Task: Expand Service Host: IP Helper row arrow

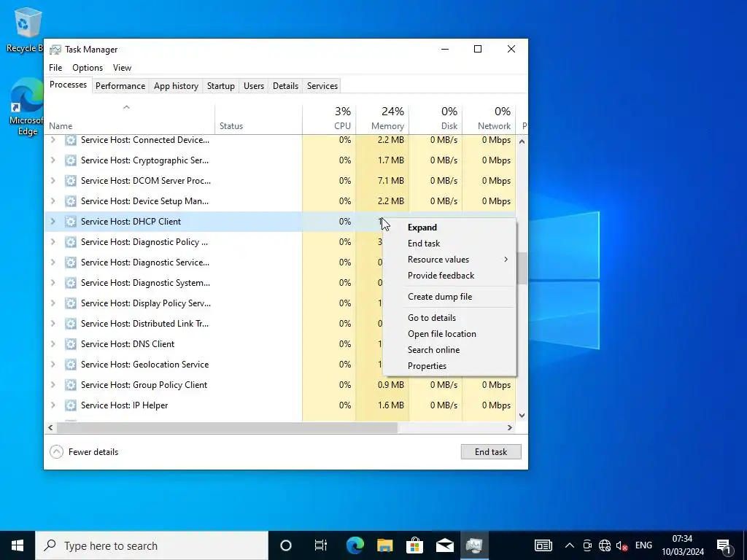Action: [53, 405]
